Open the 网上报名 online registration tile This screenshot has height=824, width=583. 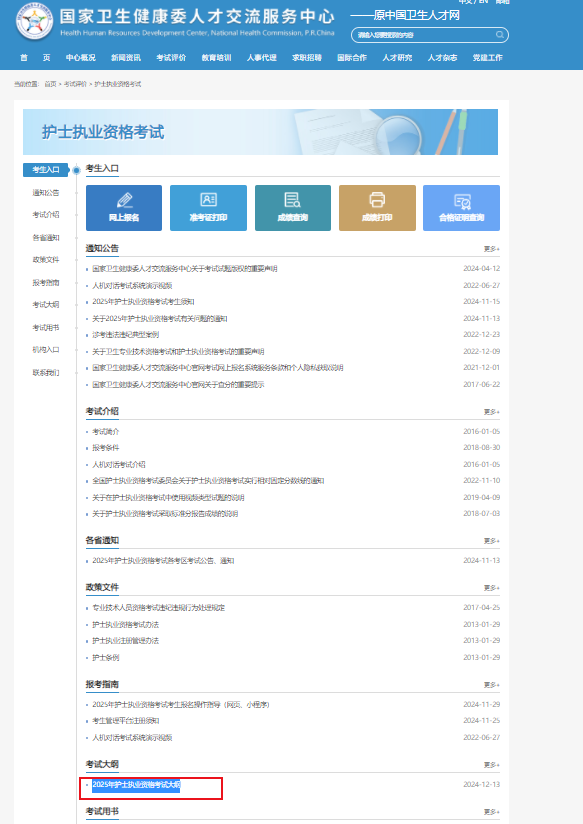pos(124,208)
